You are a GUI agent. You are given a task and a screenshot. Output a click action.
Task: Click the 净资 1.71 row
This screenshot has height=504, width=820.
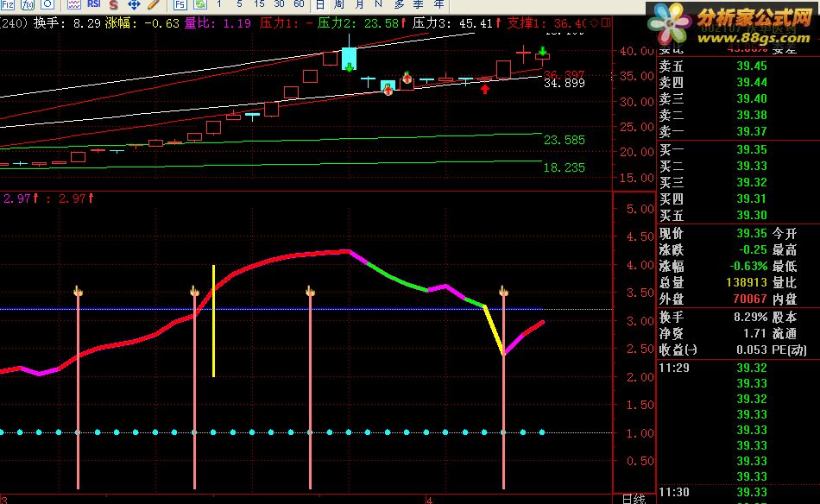[x=713, y=334]
